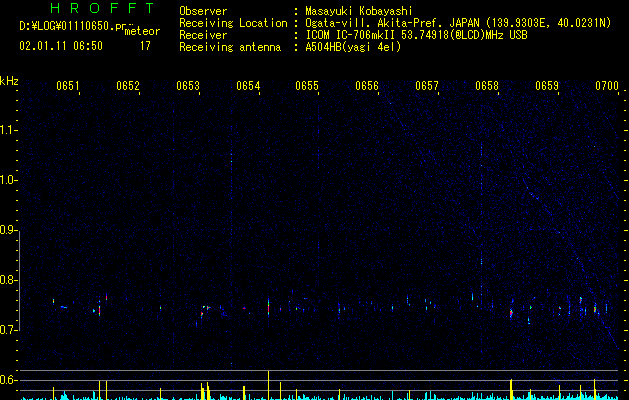Click observer name Masayuki Kobayashi

tap(359, 11)
